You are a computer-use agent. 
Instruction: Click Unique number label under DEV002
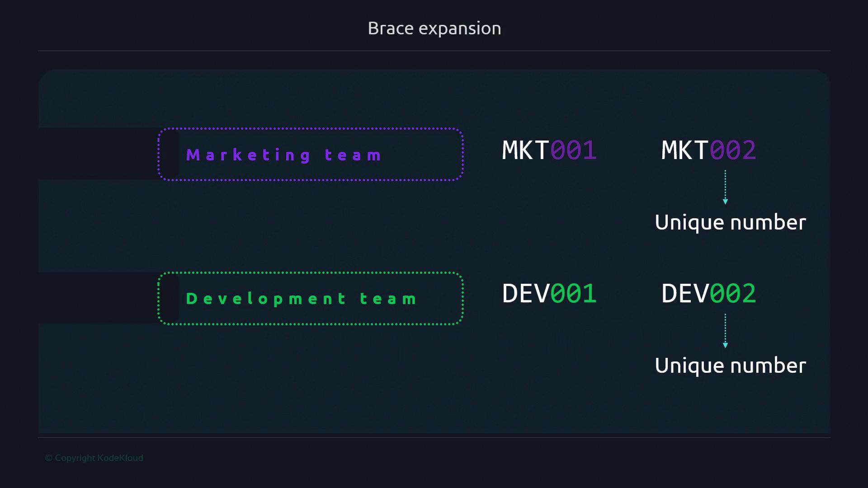tap(730, 366)
